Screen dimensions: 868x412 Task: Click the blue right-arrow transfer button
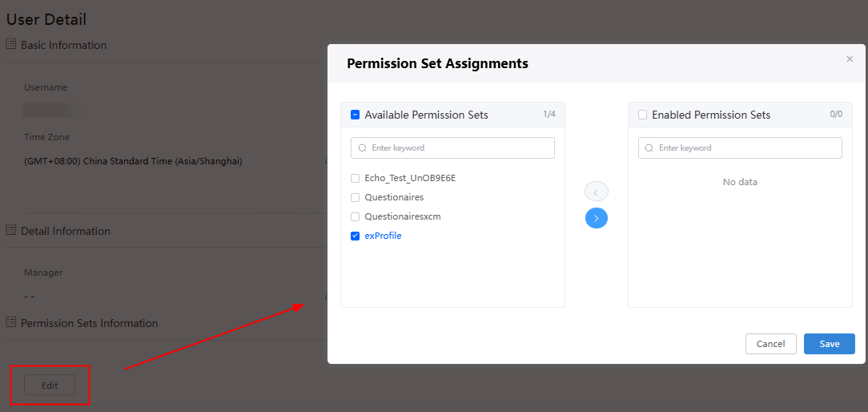pos(597,219)
